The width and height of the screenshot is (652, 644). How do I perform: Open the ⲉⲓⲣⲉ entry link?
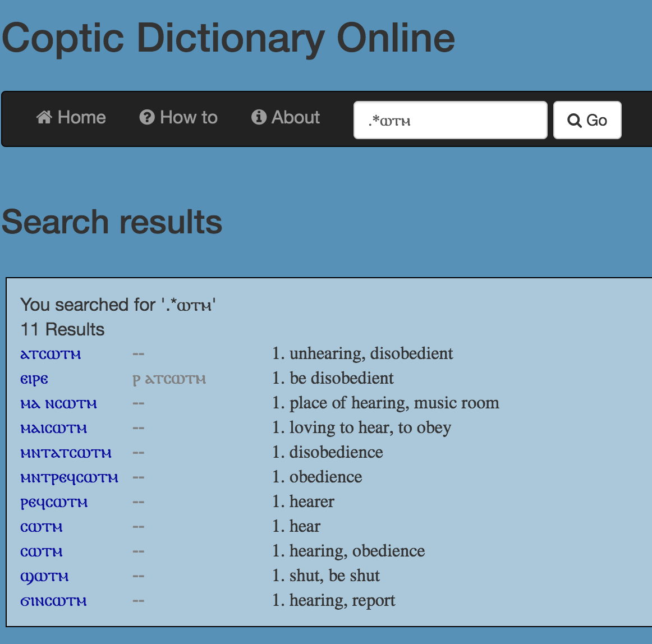pos(34,380)
